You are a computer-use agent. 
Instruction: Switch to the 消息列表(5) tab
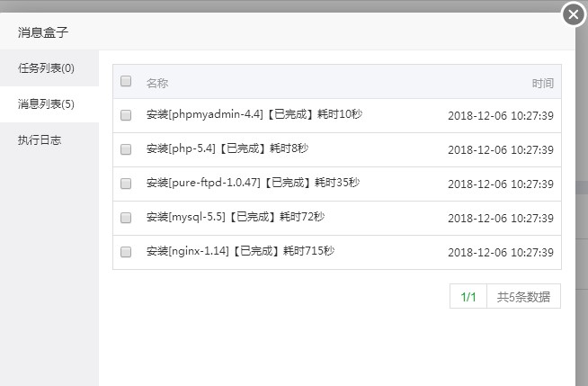click(x=47, y=104)
